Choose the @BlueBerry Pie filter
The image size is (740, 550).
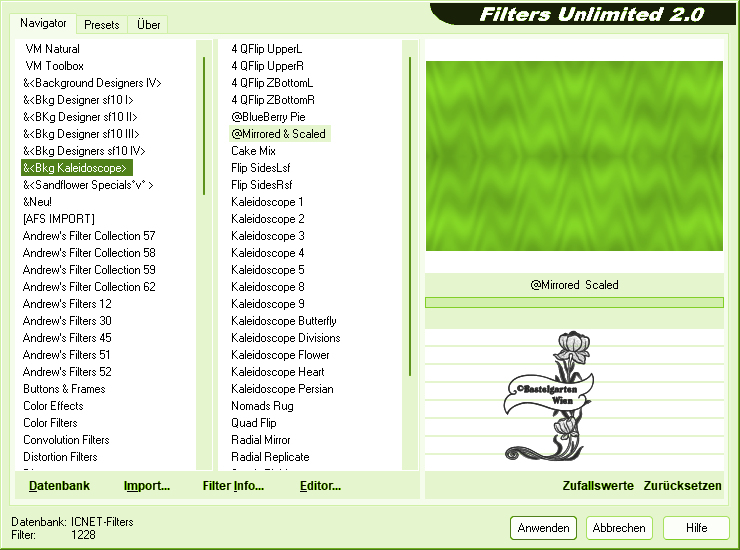268,117
